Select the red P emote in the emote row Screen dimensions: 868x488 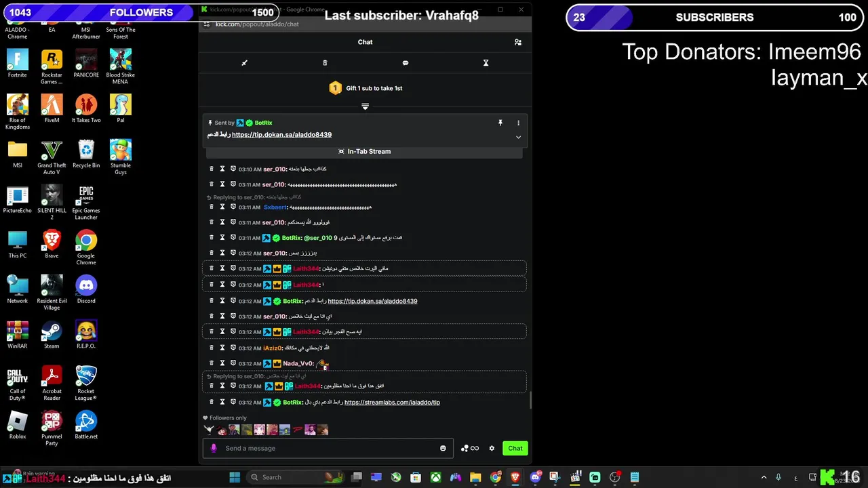(x=298, y=430)
